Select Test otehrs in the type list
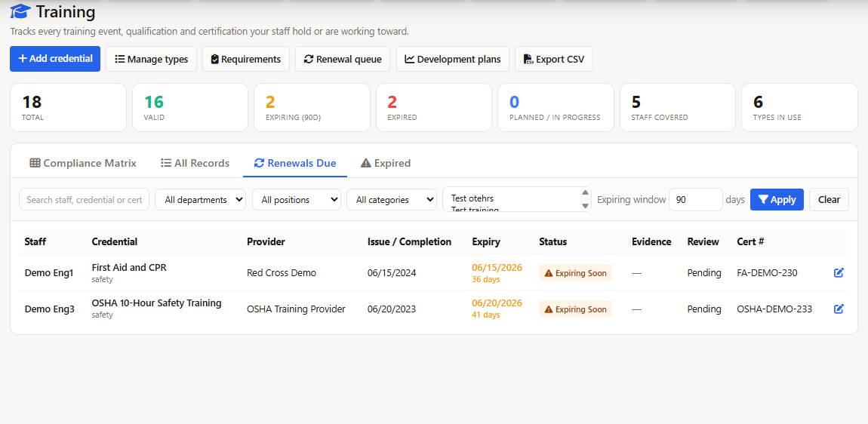Viewport: 868px width, 424px height. click(x=472, y=198)
